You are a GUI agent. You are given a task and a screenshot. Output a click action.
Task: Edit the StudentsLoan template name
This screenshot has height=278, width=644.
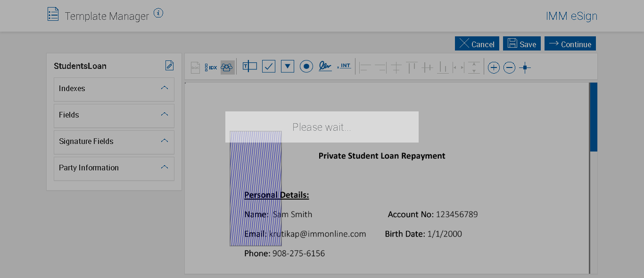click(169, 66)
